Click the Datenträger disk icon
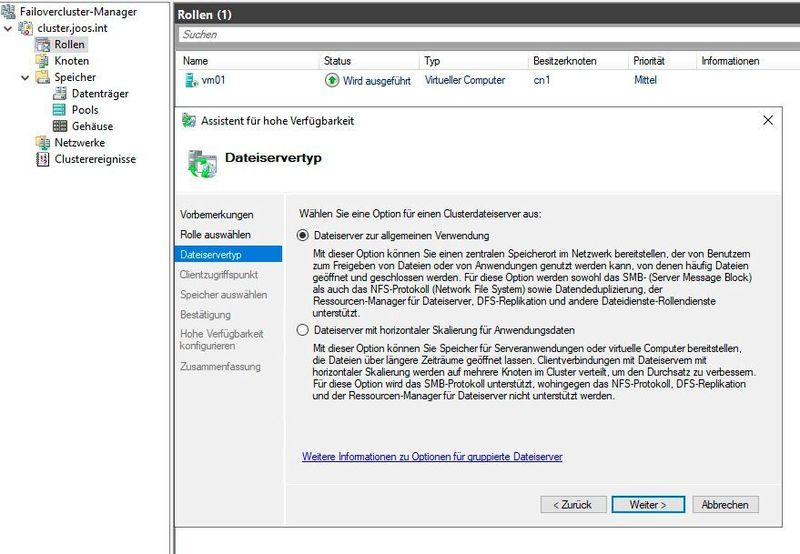The height and width of the screenshot is (554, 800). [x=60, y=93]
